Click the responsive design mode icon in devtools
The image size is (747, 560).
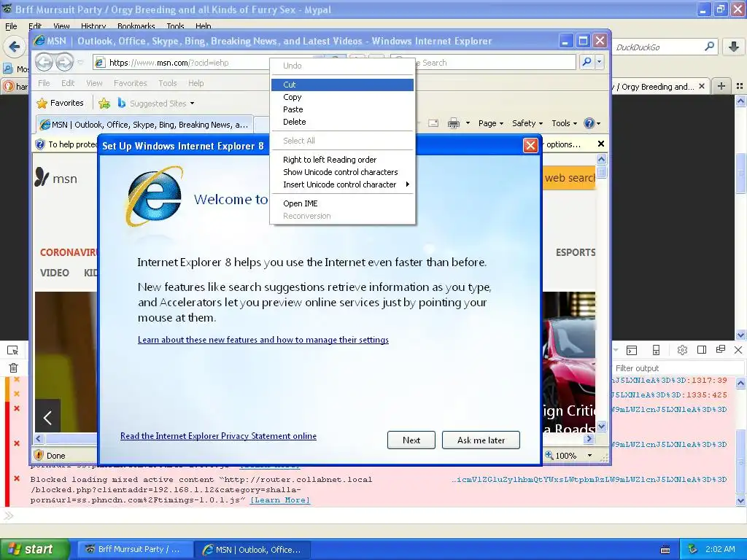click(656, 350)
